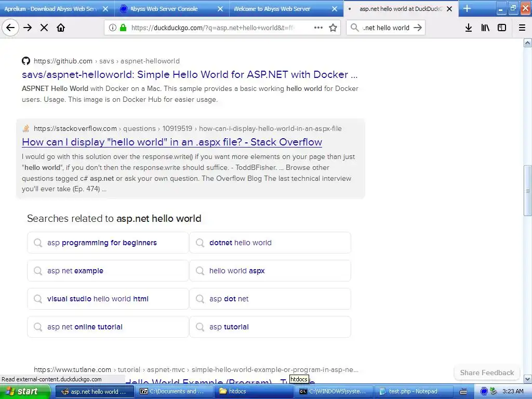532x399 pixels.
Task: Click stackoverflow.com questions breadcrumb URL
Action: tap(188, 128)
